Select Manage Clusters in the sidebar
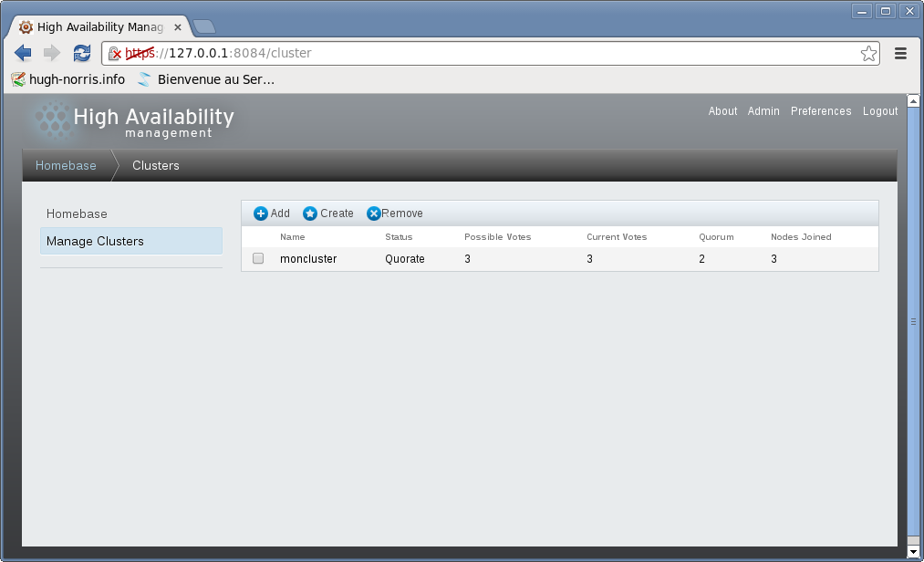Viewport: 924px width, 562px height. 95,241
